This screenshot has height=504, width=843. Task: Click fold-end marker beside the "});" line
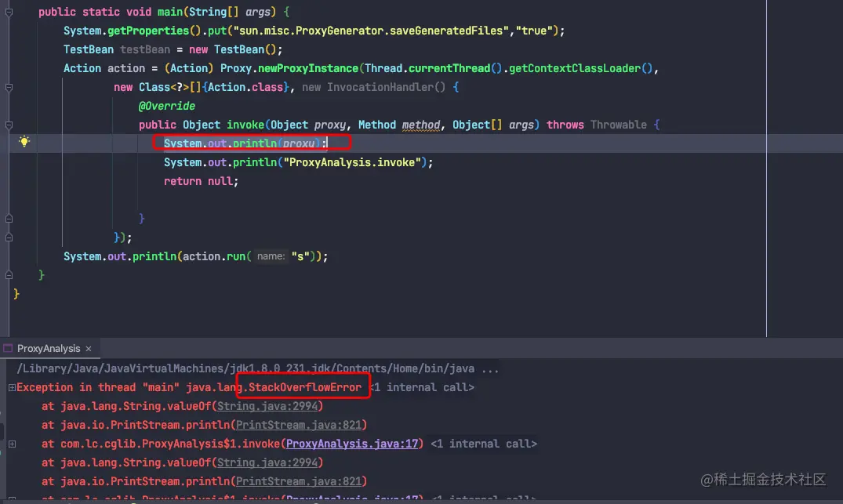click(9, 237)
